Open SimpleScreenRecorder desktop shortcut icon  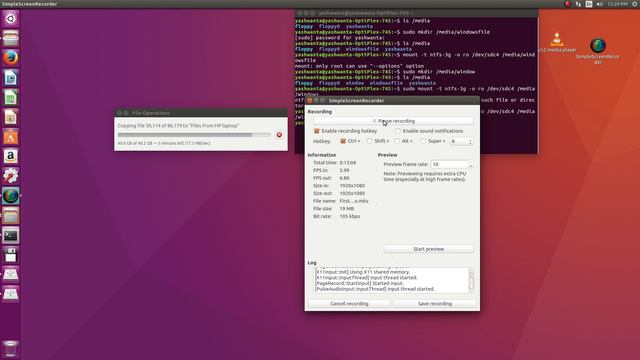(598, 51)
